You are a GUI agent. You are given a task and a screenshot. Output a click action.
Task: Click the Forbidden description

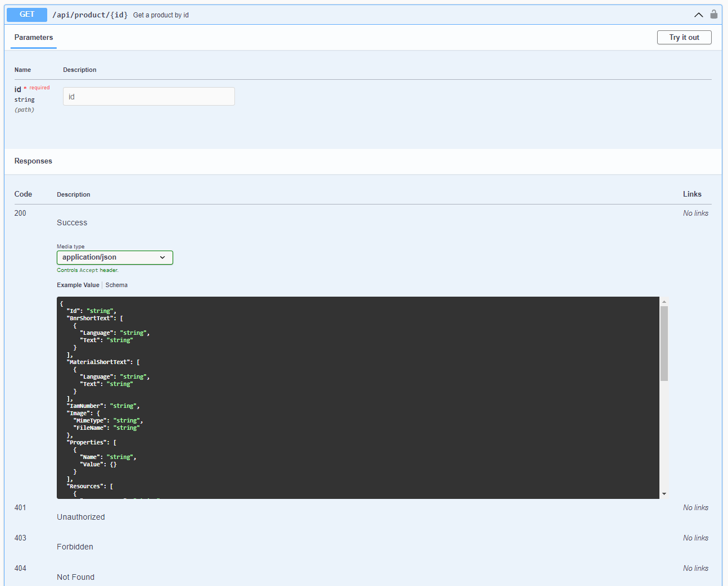(x=75, y=547)
